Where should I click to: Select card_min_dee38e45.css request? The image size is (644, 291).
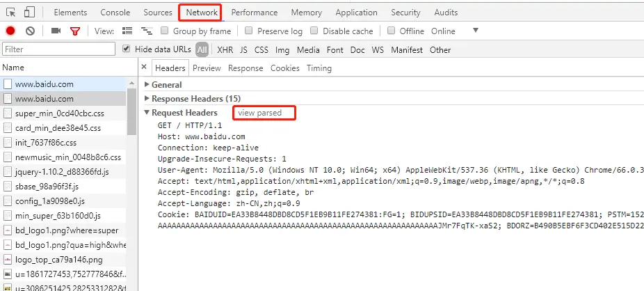click(63, 128)
